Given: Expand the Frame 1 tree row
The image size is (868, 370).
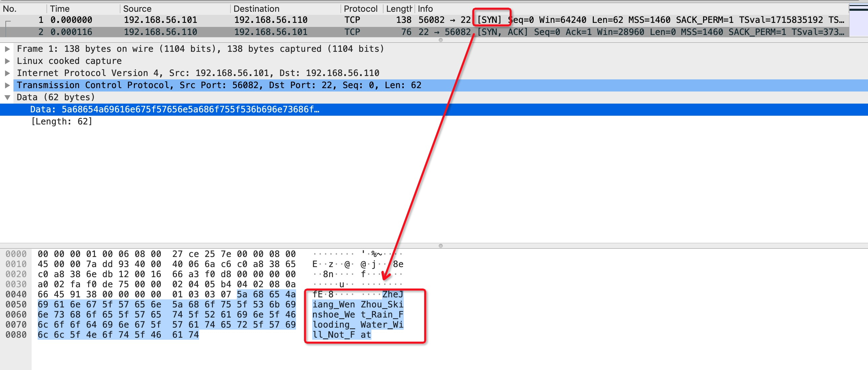Looking at the screenshot, I should [x=7, y=49].
